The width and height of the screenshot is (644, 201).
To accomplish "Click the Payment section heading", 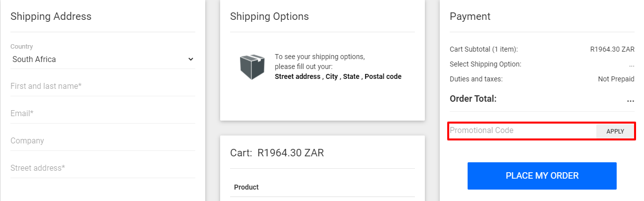I will tap(470, 16).
